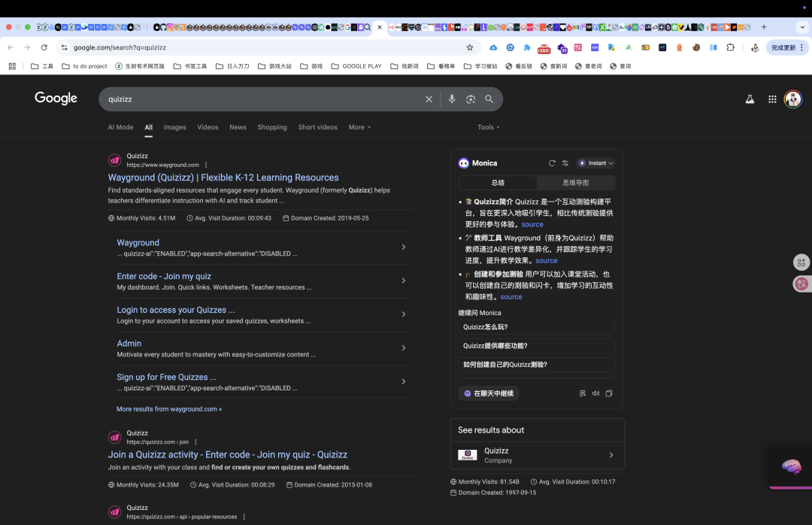The width and height of the screenshot is (812, 525).
Task: Expand the Admin sitelink chevron
Action: click(404, 347)
